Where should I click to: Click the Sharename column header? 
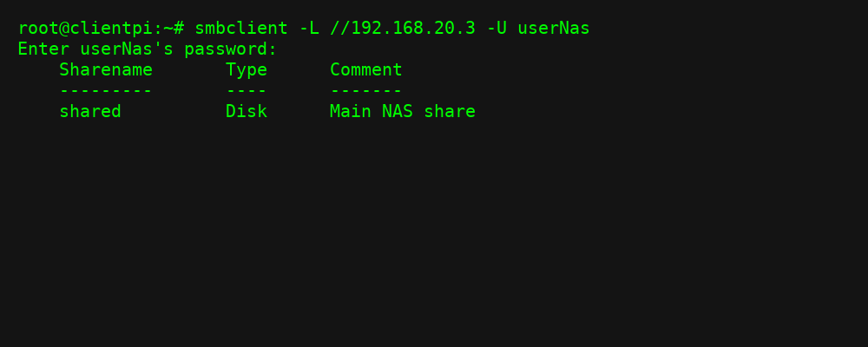click(106, 69)
